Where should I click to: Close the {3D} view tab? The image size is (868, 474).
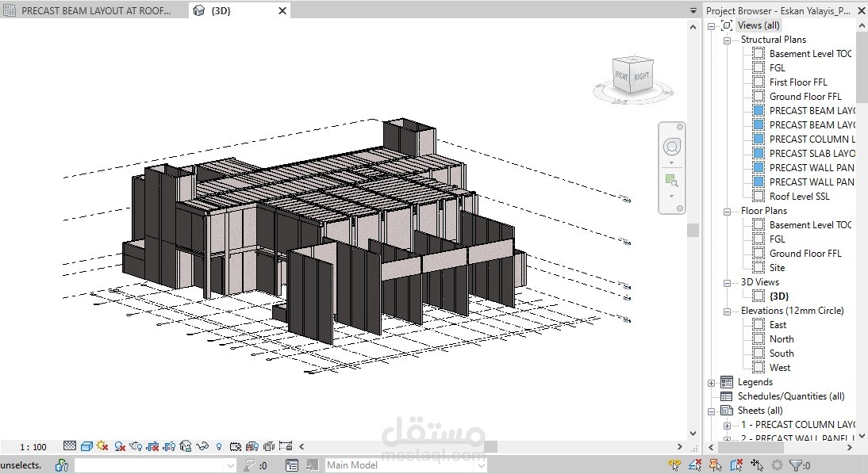(282, 10)
